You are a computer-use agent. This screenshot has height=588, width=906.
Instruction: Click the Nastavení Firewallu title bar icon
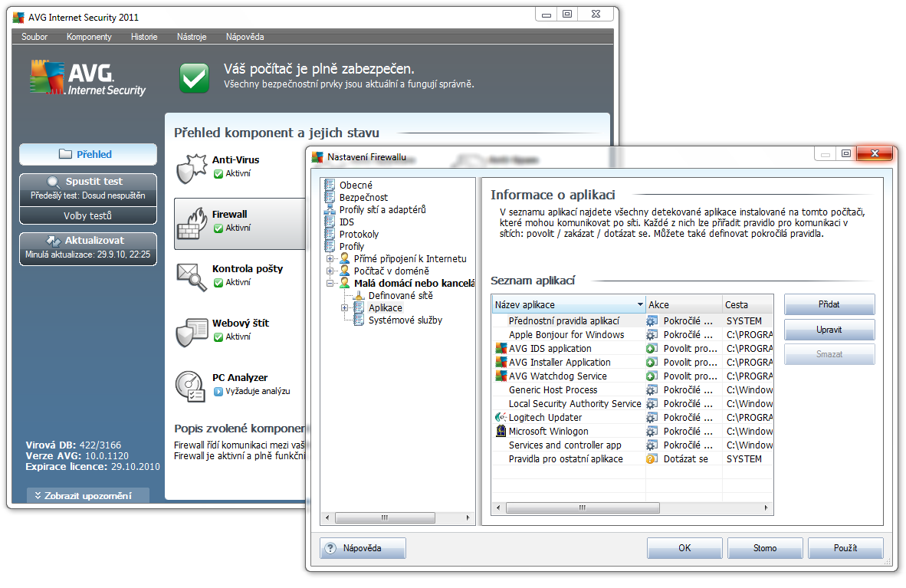(318, 157)
